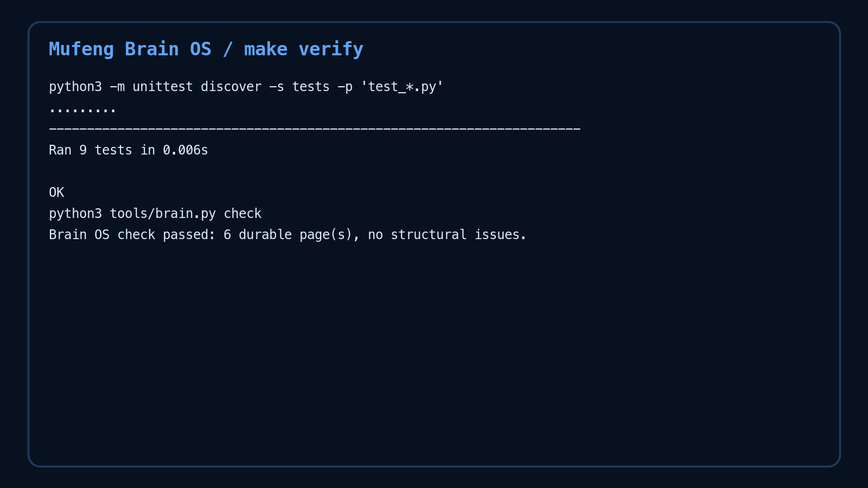The width and height of the screenshot is (868, 488).
Task: Click the 'test_*.py' pattern argument
Action: 402,87
